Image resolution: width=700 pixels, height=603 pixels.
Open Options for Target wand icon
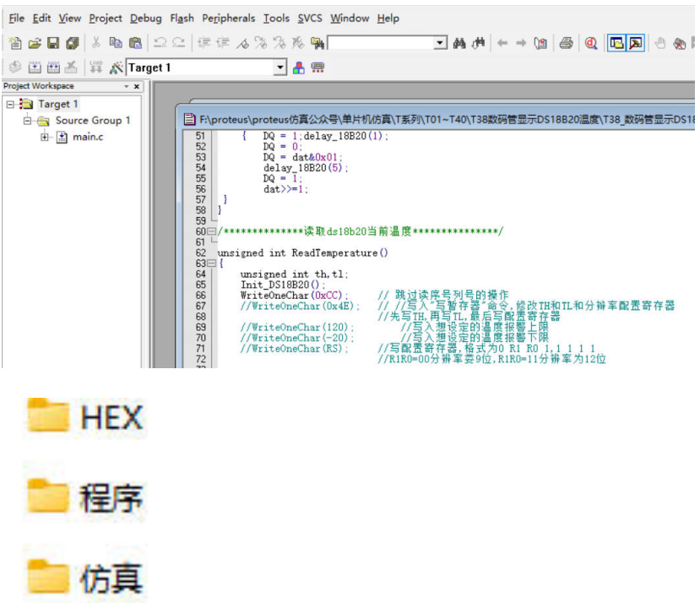116,68
